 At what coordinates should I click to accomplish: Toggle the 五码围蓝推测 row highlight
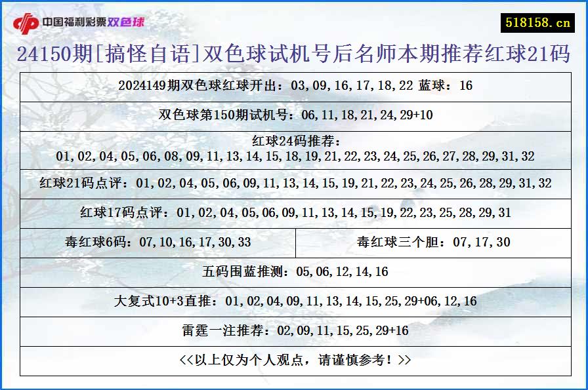click(293, 270)
